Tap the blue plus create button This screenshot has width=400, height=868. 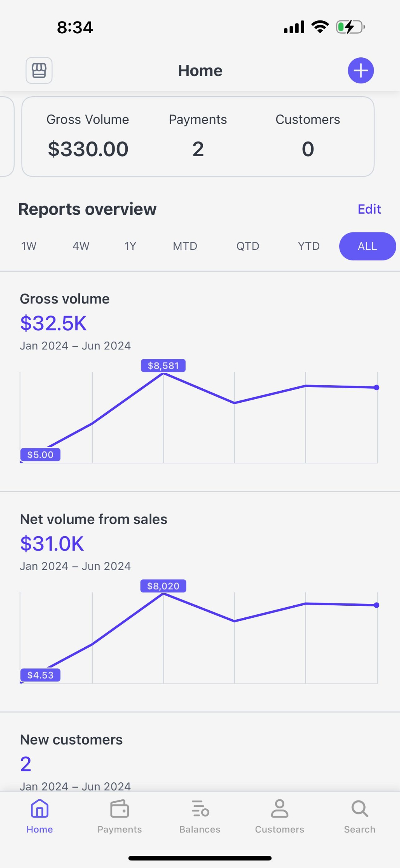(360, 71)
